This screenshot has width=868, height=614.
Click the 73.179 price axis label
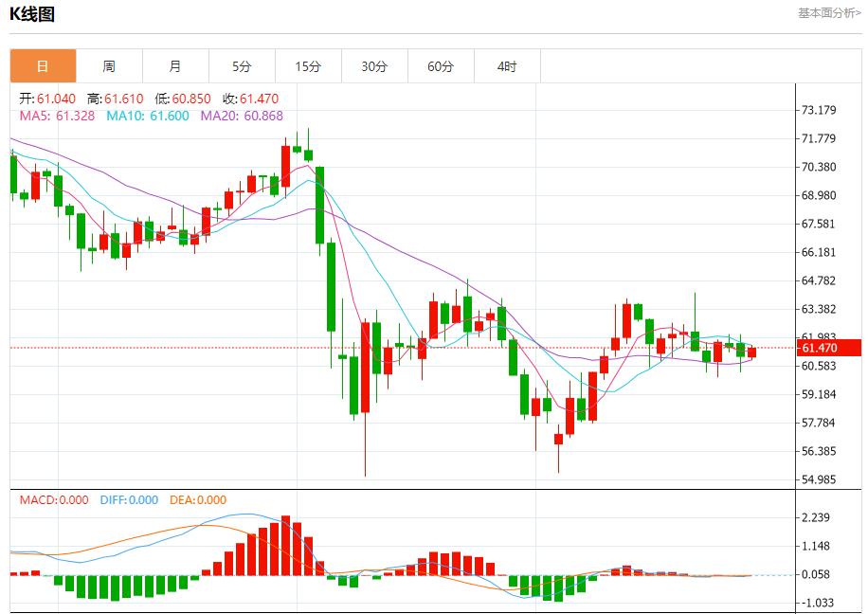(819, 110)
